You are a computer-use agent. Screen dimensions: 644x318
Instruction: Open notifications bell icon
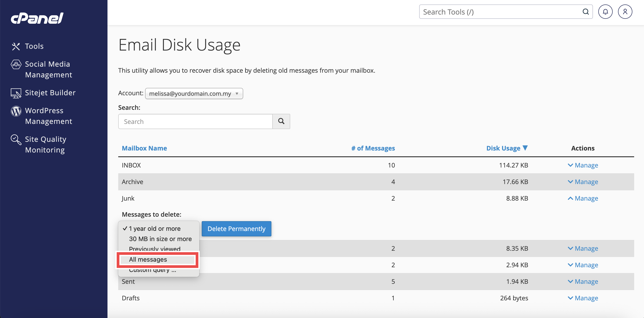pos(605,12)
